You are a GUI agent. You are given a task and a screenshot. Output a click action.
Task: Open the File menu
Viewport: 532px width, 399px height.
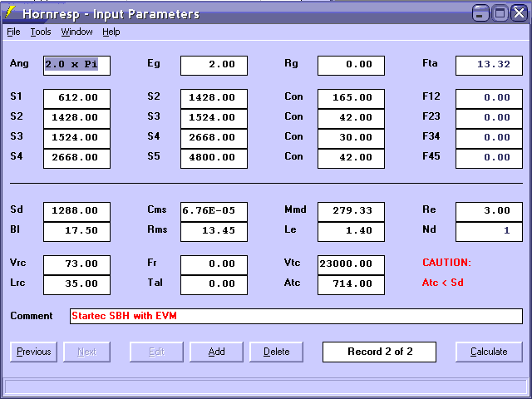click(13, 32)
